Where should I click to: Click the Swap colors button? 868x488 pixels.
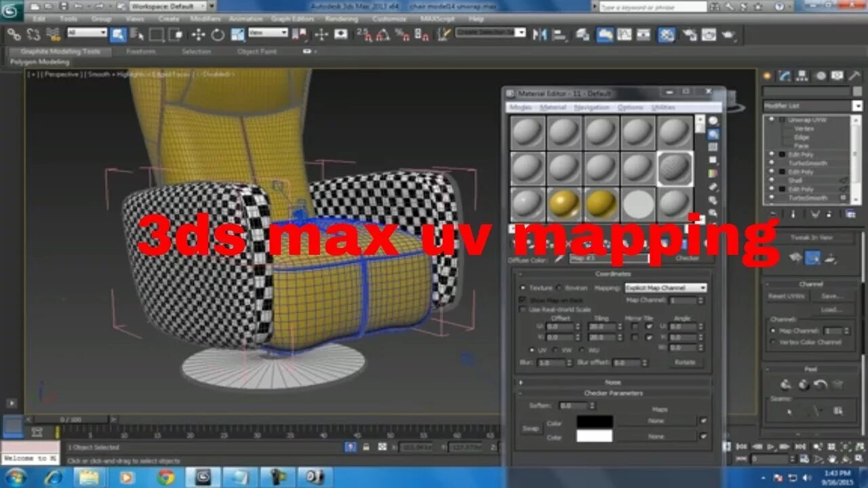(x=531, y=428)
